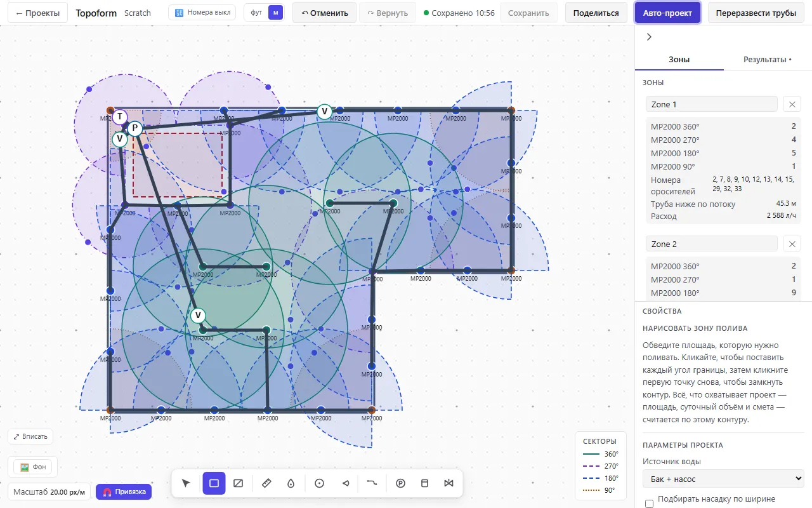This screenshot has height=508, width=812.
Task: Click the P pump marker on canvas
Action: (x=134, y=128)
